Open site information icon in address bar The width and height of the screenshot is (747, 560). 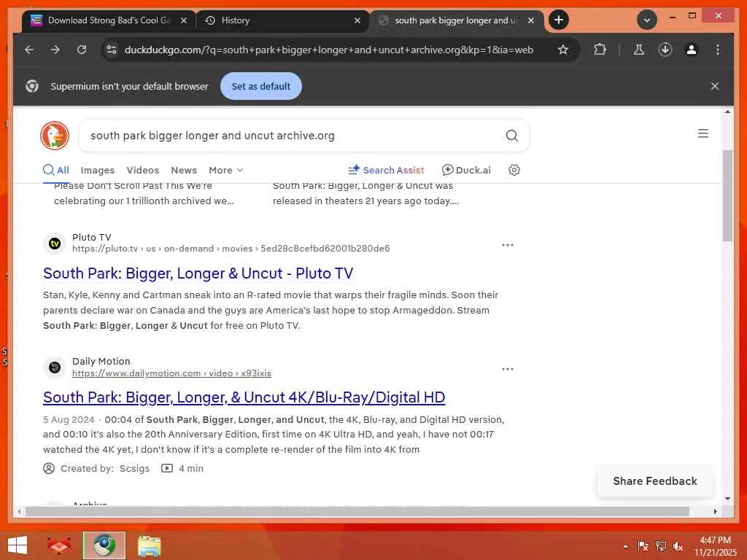click(x=112, y=50)
